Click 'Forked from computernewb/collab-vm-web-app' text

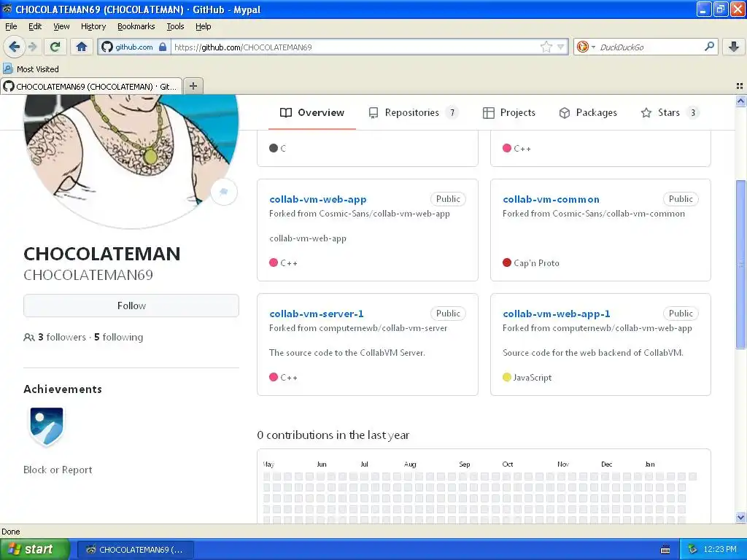point(597,327)
